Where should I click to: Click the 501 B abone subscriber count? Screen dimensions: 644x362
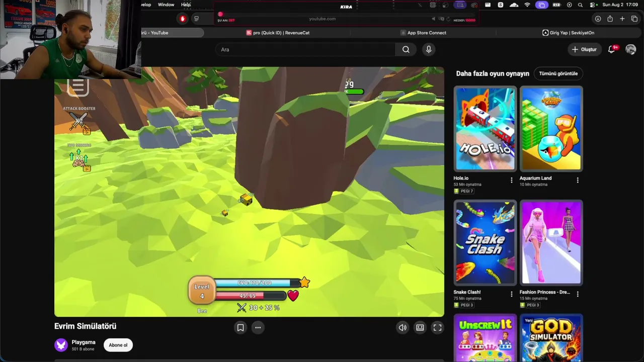82,349
